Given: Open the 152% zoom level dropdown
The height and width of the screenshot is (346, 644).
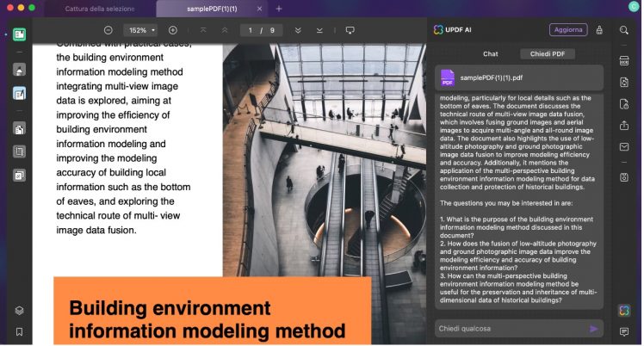Looking at the screenshot, I should (x=141, y=30).
